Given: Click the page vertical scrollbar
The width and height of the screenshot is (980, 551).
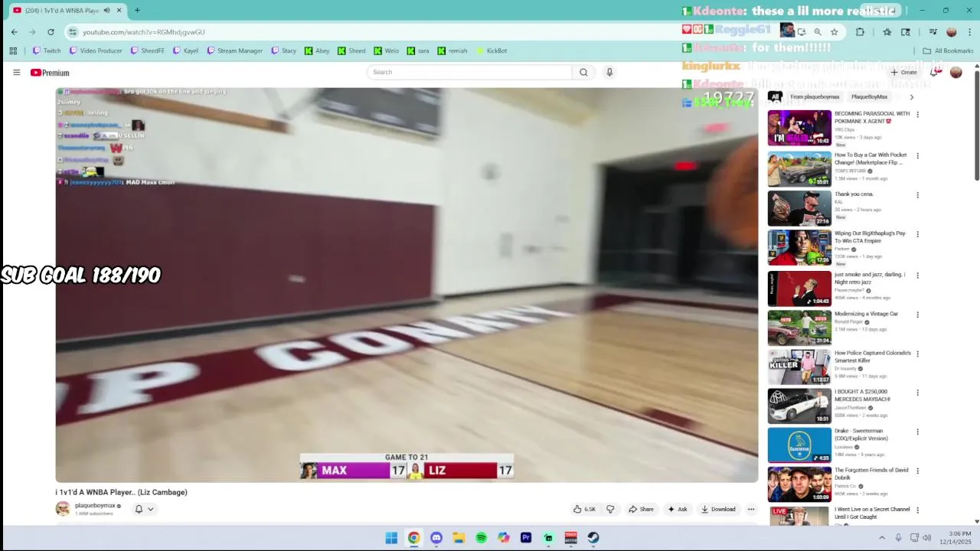Looking at the screenshot, I should 976,126.
